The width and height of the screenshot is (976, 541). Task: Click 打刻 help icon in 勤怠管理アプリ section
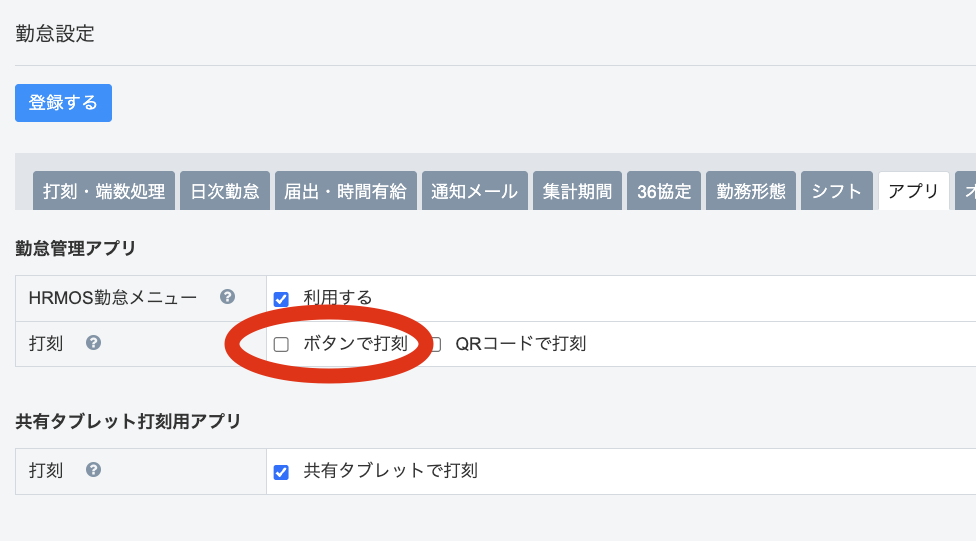(93, 343)
